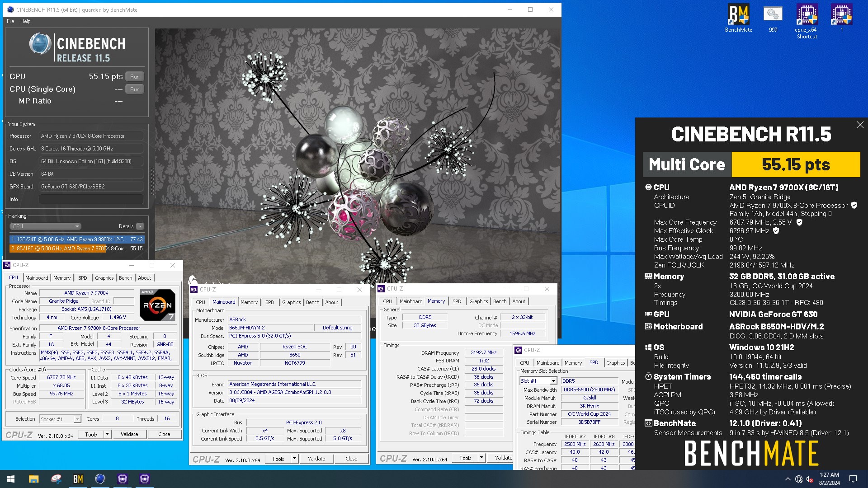The width and height of the screenshot is (868, 488).
Task: Switch to Memory tab in left CPU-Z window
Action: point(62,278)
